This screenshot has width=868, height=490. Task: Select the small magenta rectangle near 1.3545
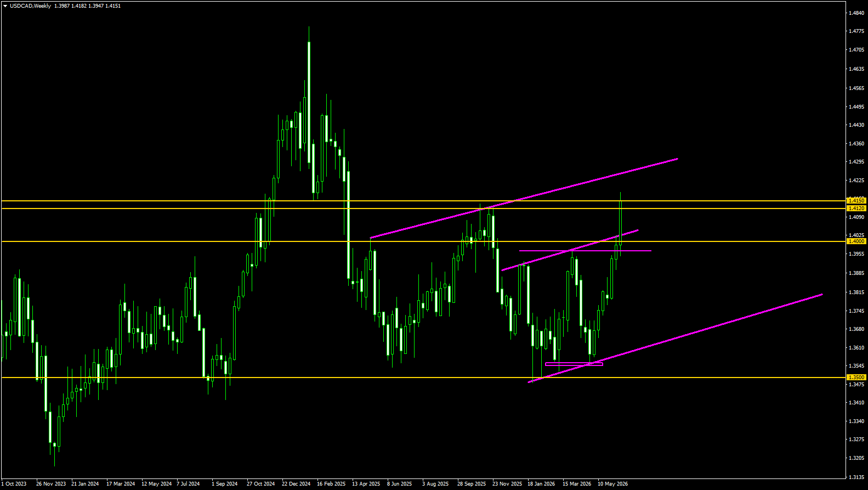point(574,364)
